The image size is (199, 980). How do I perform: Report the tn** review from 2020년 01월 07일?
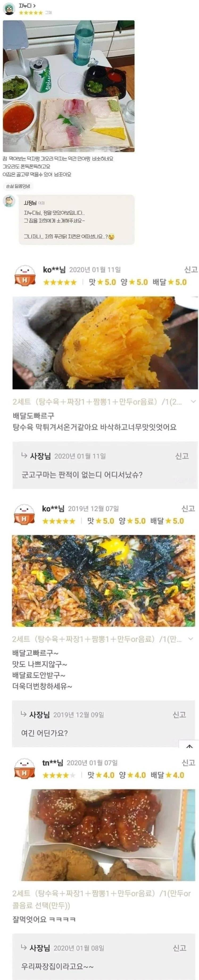click(x=188, y=762)
